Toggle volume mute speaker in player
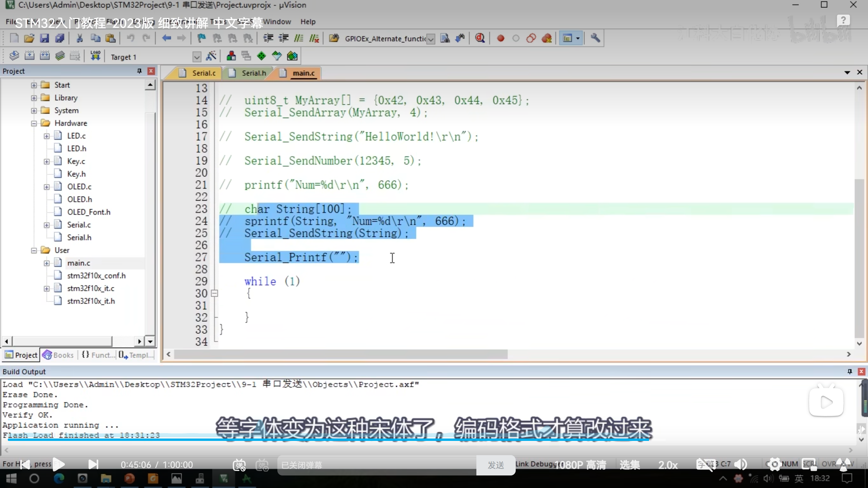 [x=741, y=465]
